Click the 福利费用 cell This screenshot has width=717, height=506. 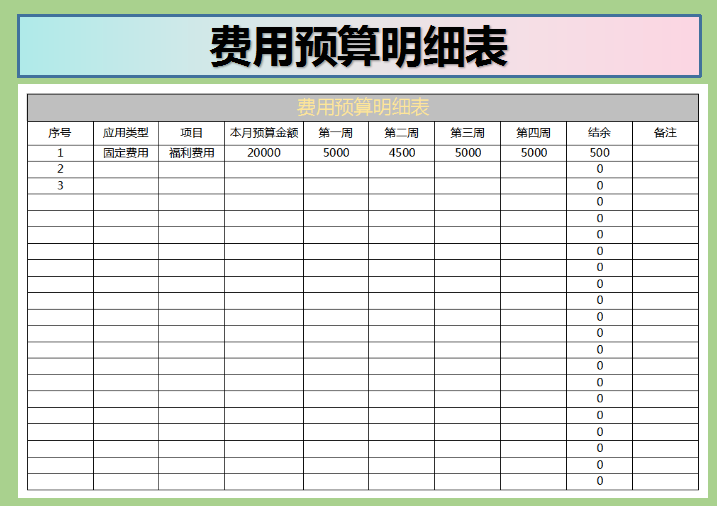click(x=191, y=153)
